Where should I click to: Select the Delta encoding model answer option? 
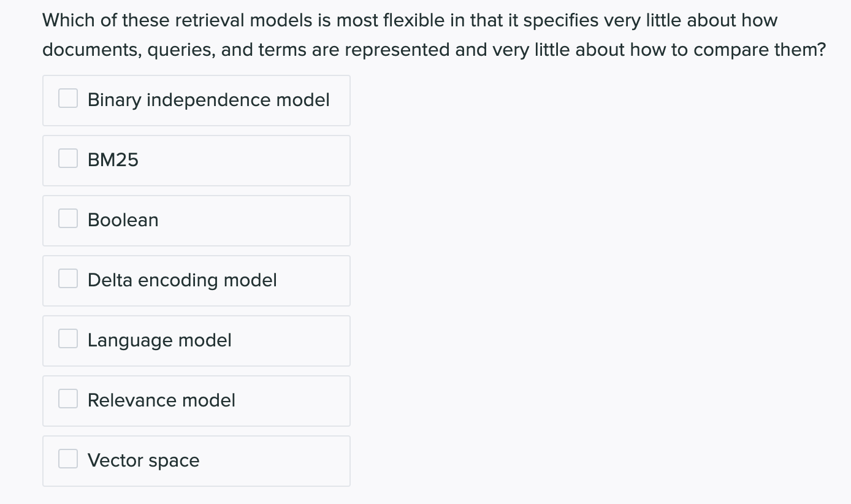196,280
